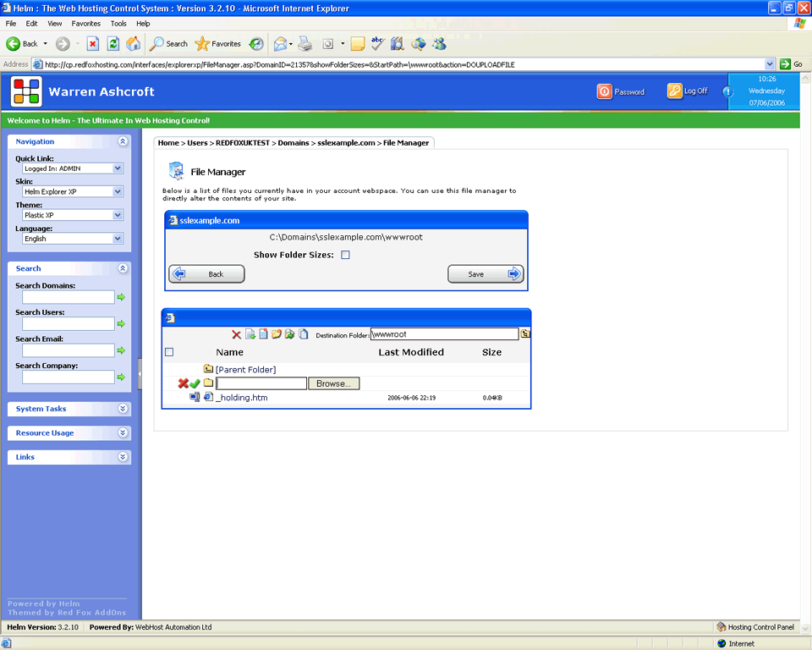Click the browser Go button
Viewport: 812px width, 650px height.
pyautogui.click(x=792, y=64)
